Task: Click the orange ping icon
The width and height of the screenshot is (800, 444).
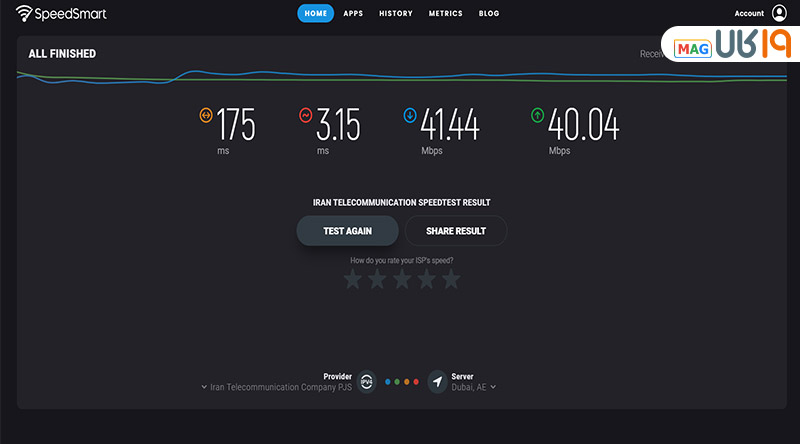Action: pos(206,116)
